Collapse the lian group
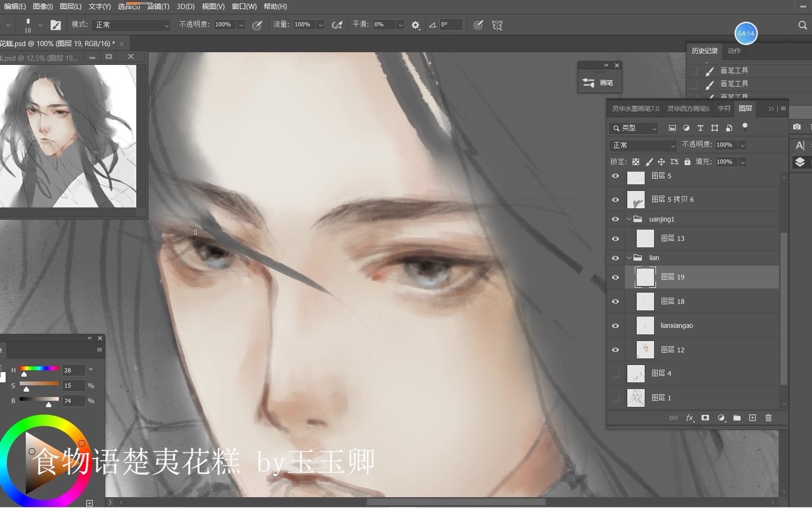The height and width of the screenshot is (508, 812). (629, 258)
